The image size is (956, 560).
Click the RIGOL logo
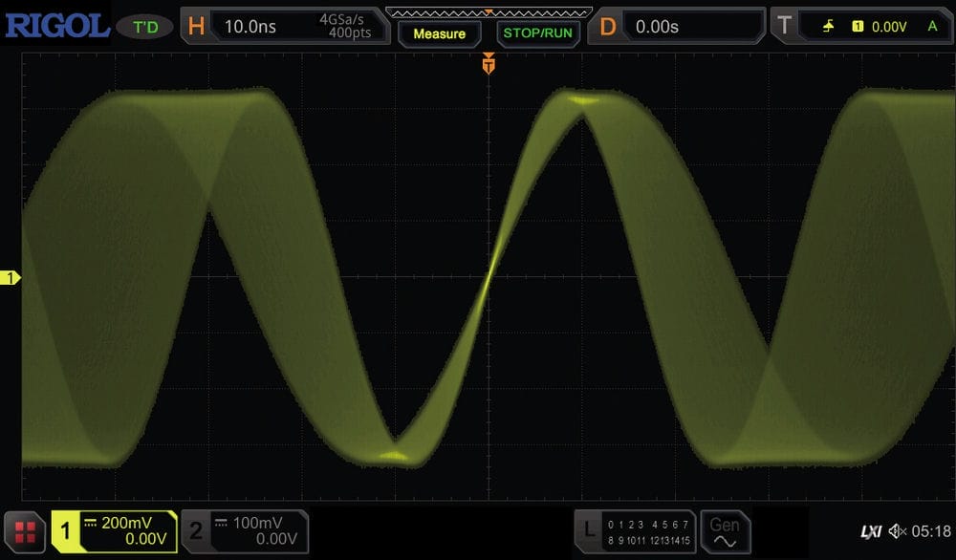click(56, 26)
